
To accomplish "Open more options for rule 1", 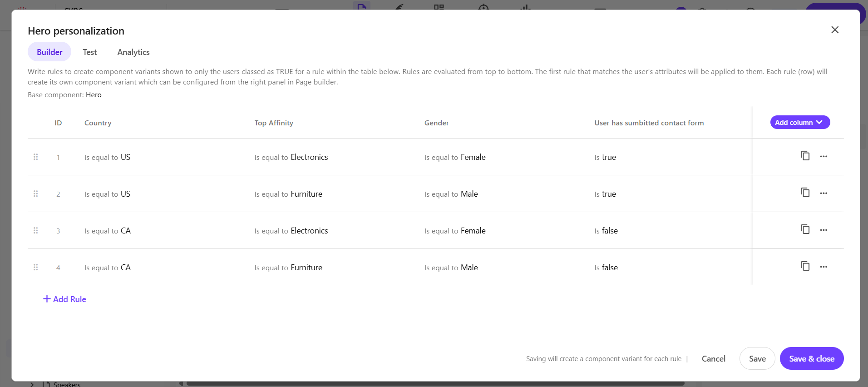I will 824,157.
